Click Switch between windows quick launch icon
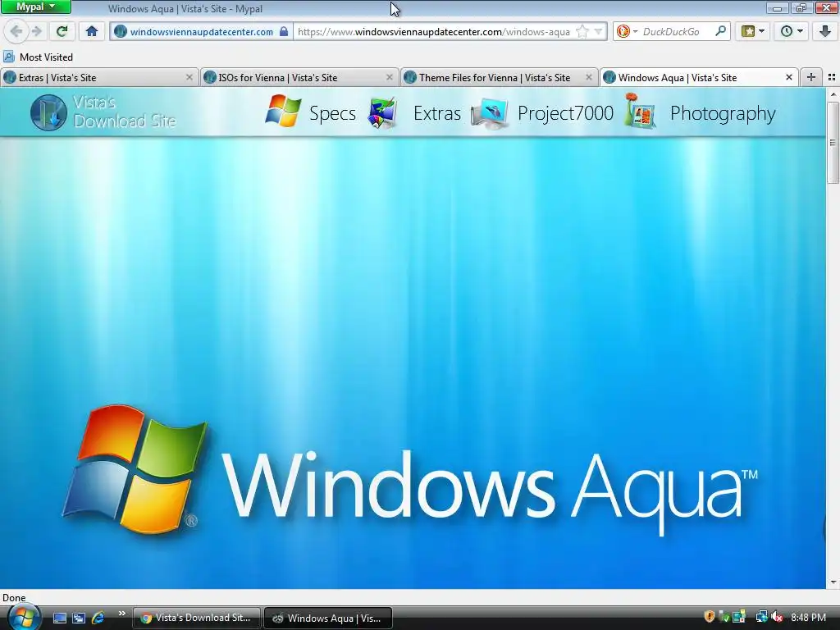 [x=79, y=619]
